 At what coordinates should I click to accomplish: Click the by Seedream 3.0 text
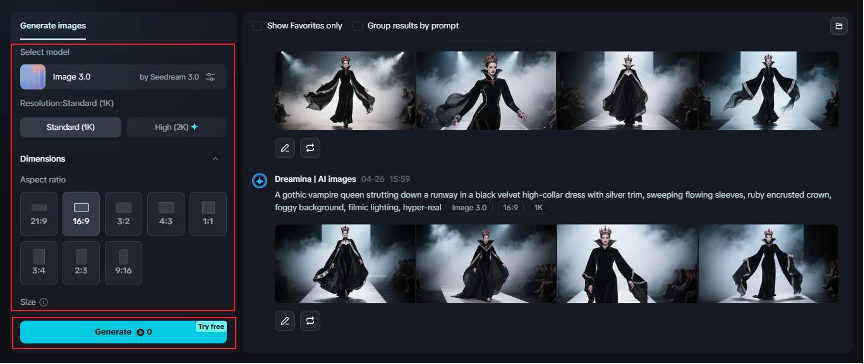169,77
